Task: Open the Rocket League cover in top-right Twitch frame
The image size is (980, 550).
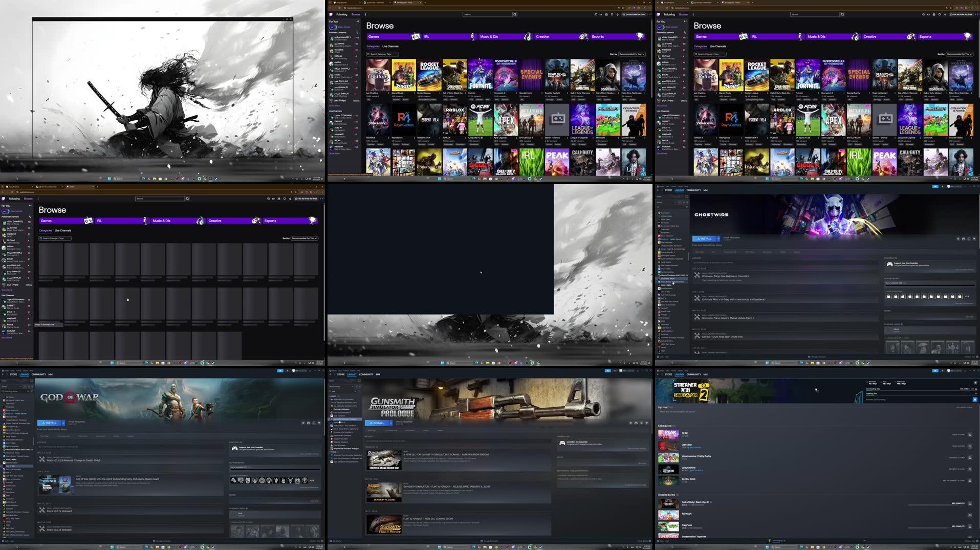Action: pyautogui.click(x=756, y=75)
